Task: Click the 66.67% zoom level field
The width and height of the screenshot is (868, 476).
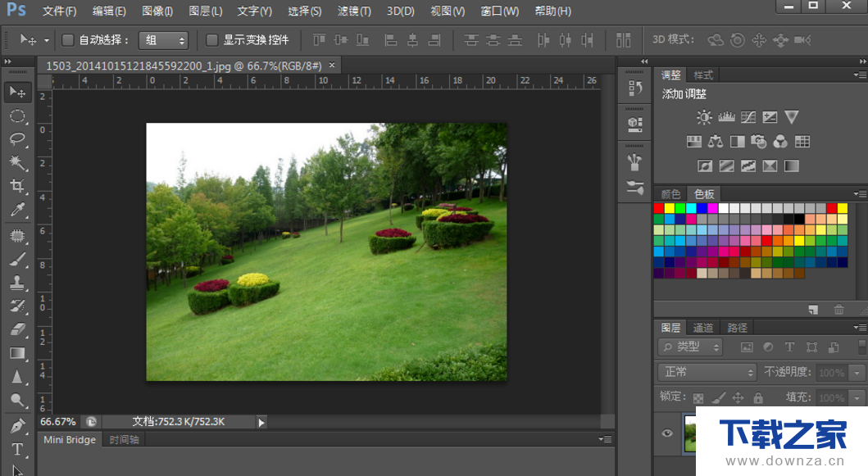Action: click(58, 422)
